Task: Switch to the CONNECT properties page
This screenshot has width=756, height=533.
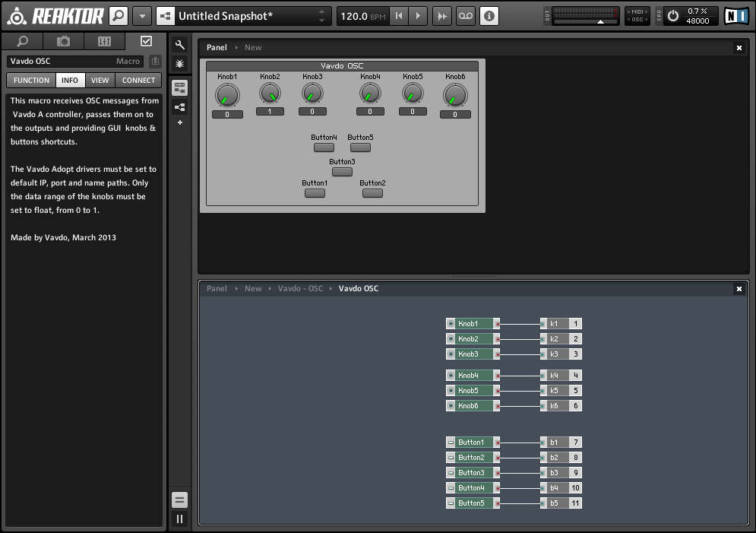Action: point(138,80)
